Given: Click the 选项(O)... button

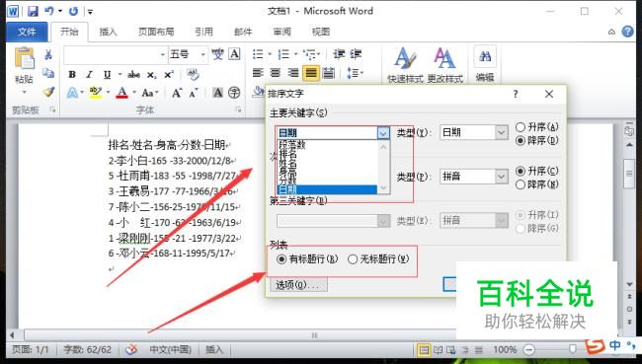Looking at the screenshot, I should point(298,285).
